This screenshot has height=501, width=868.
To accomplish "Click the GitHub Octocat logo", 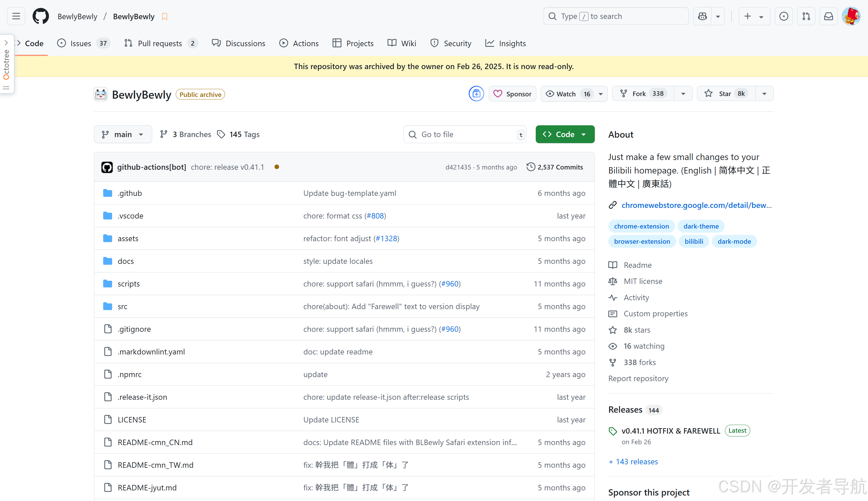I will click(41, 16).
